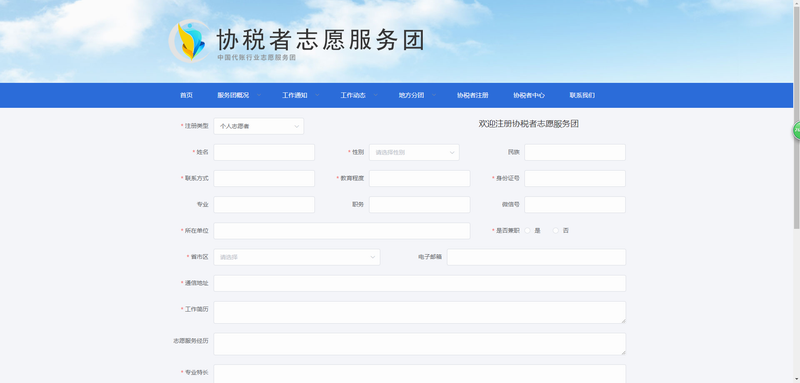Open the 协税者中心 page
The width and height of the screenshot is (800, 383).
529,95
